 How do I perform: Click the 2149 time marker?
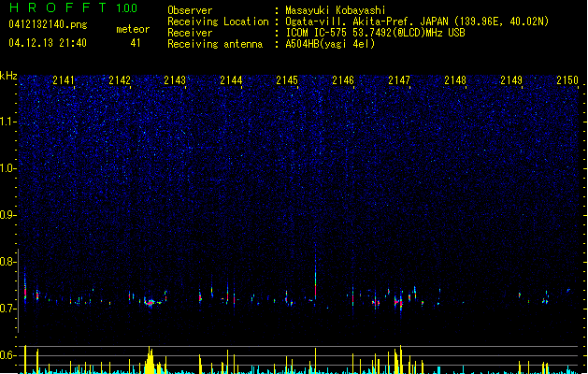coord(511,80)
